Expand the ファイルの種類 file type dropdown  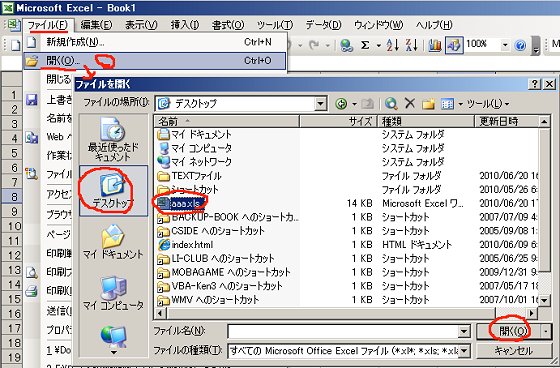[x=464, y=350]
